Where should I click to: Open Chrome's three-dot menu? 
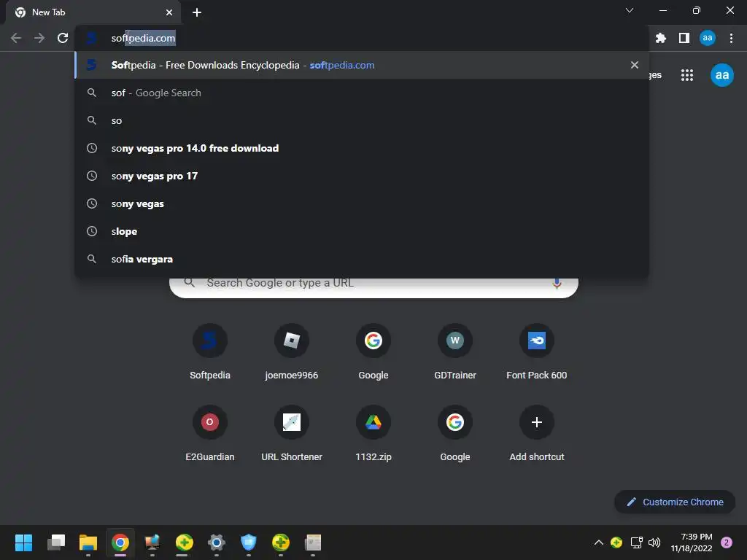[731, 38]
